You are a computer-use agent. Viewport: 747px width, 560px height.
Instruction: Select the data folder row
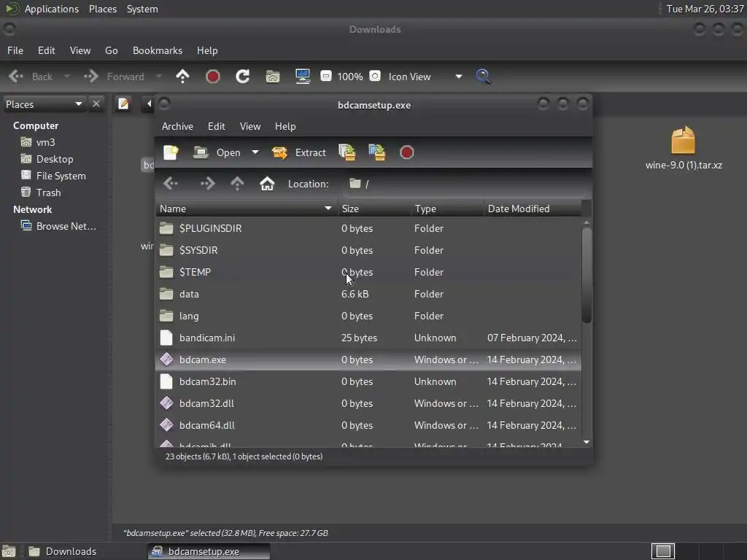click(x=368, y=295)
